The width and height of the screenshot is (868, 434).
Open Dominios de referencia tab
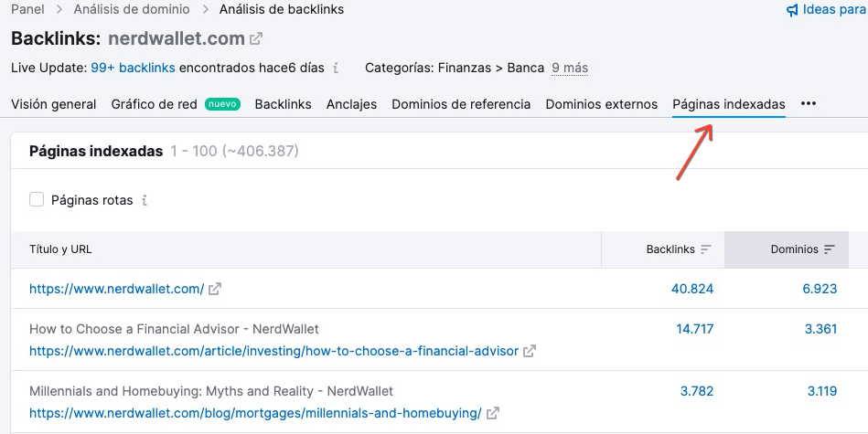[x=461, y=104]
